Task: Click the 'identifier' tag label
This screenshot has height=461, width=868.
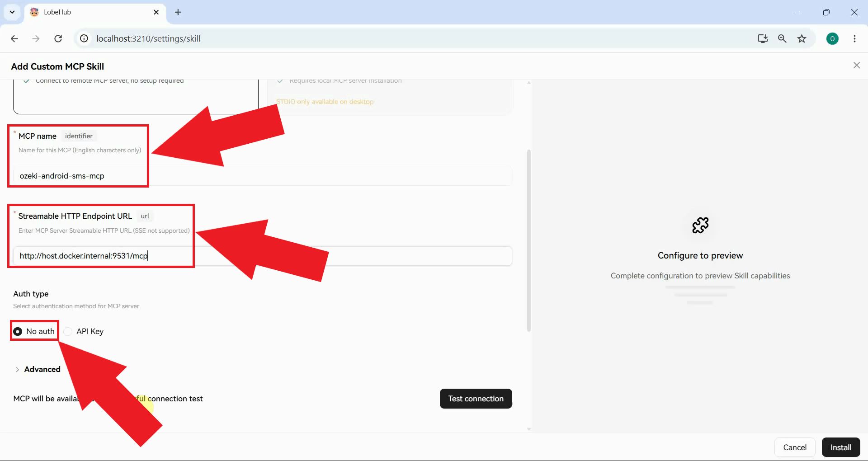Action: click(x=79, y=136)
